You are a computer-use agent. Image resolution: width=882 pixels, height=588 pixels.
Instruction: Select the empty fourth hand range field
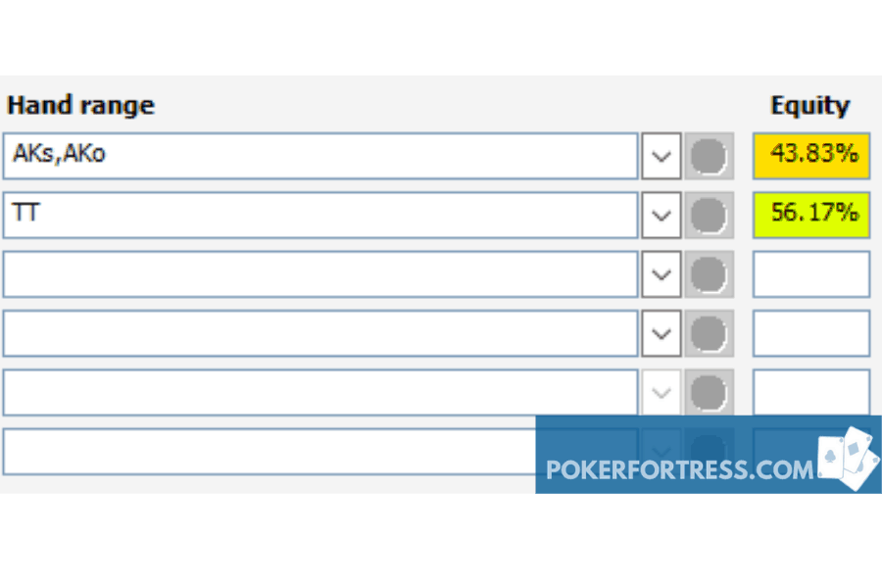[320, 333]
